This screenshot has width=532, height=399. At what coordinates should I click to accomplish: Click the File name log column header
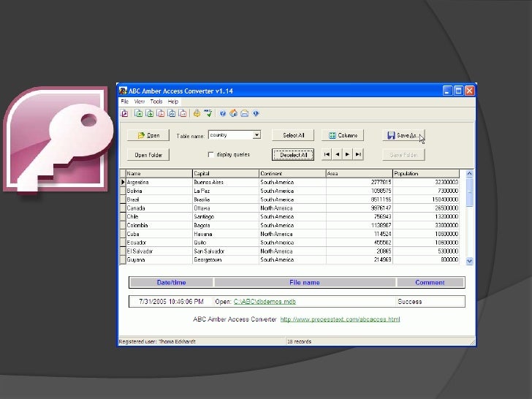305,282
